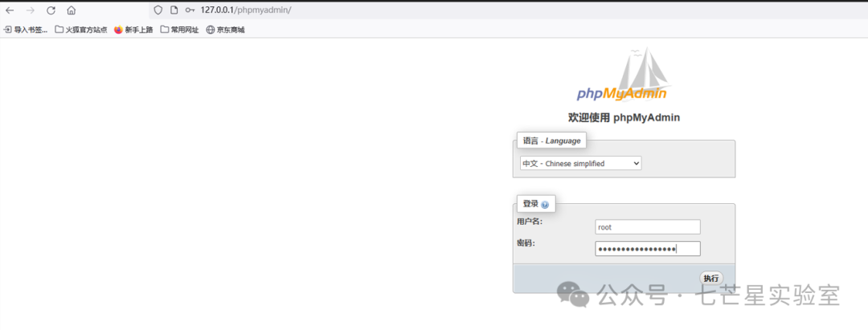Click the key saved-login icon
The image size is (868, 330).
[190, 10]
